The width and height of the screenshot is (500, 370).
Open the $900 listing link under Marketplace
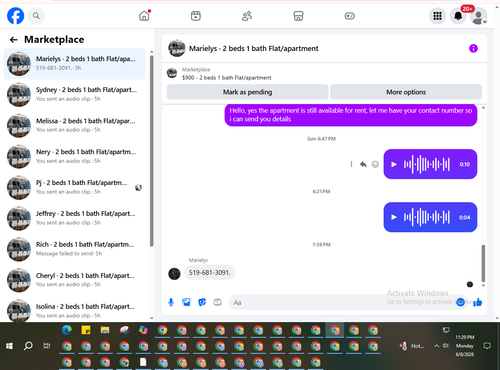point(227,78)
